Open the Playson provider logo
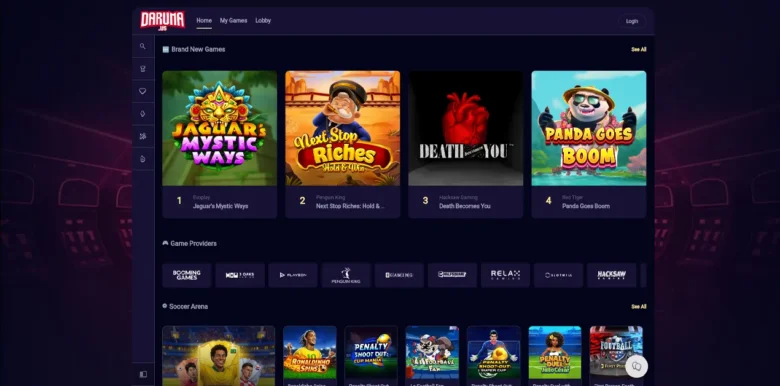The width and height of the screenshot is (780, 386). point(293,275)
